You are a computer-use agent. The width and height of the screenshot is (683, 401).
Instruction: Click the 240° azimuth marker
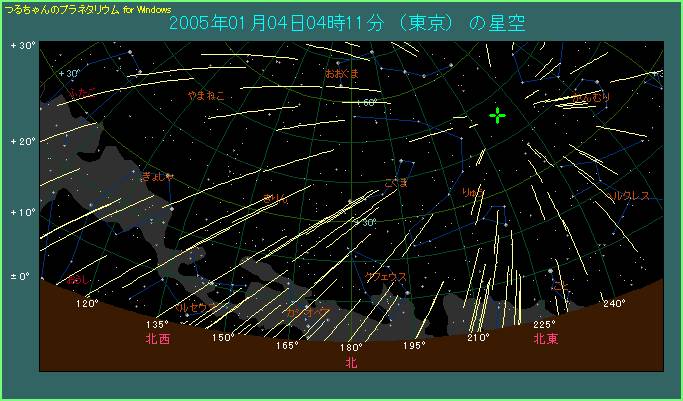613,303
